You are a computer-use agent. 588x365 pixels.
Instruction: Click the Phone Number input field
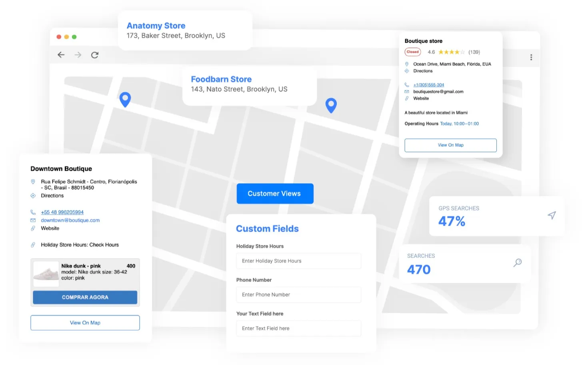pyautogui.click(x=298, y=295)
